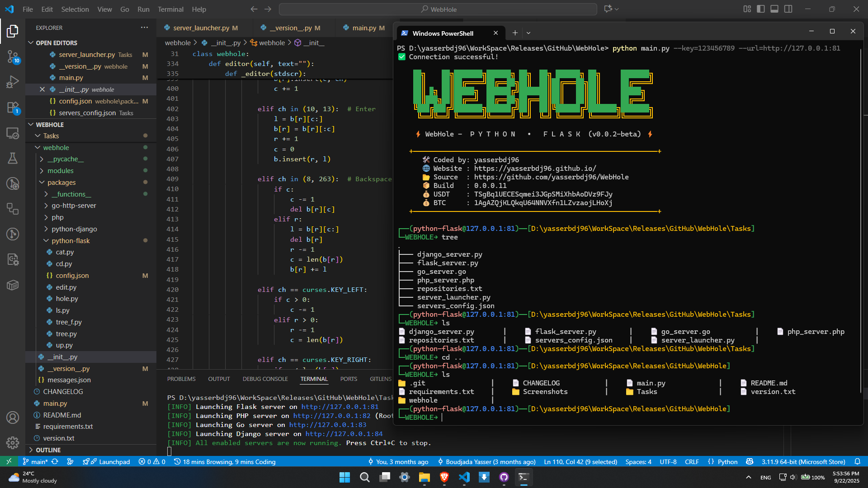The height and width of the screenshot is (488, 868).
Task: Switch to the DEBUG CONSOLE tab
Action: pyautogui.click(x=265, y=379)
